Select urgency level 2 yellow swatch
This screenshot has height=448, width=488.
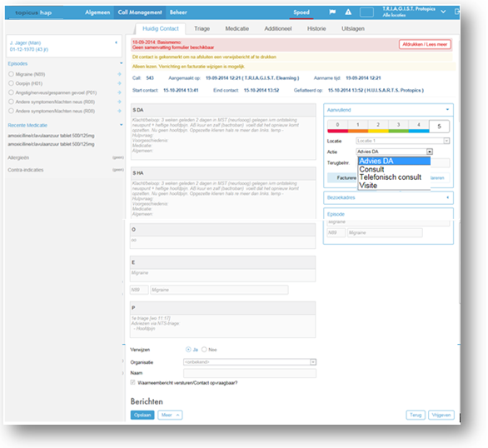[378, 127]
